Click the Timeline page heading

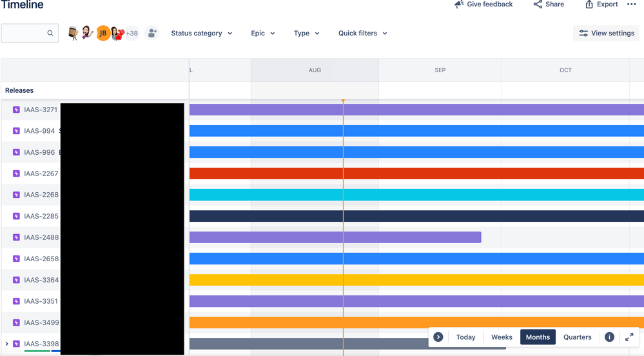click(x=23, y=5)
